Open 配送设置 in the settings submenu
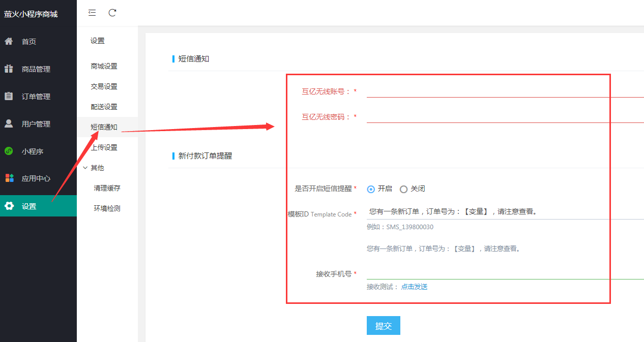 click(107, 107)
